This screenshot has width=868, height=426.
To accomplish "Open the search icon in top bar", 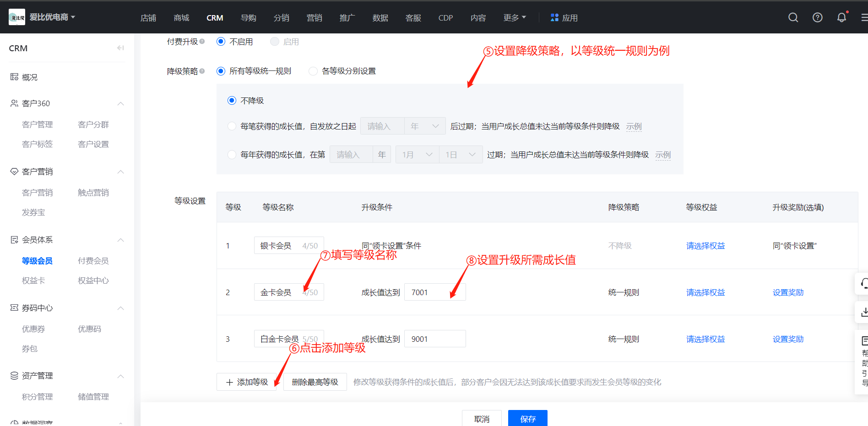I will pyautogui.click(x=793, y=17).
